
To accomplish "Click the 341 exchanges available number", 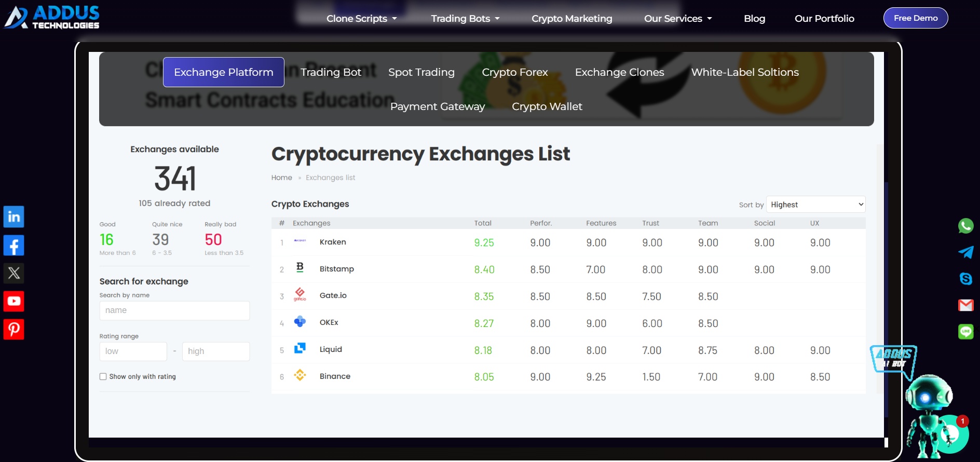I will point(175,179).
